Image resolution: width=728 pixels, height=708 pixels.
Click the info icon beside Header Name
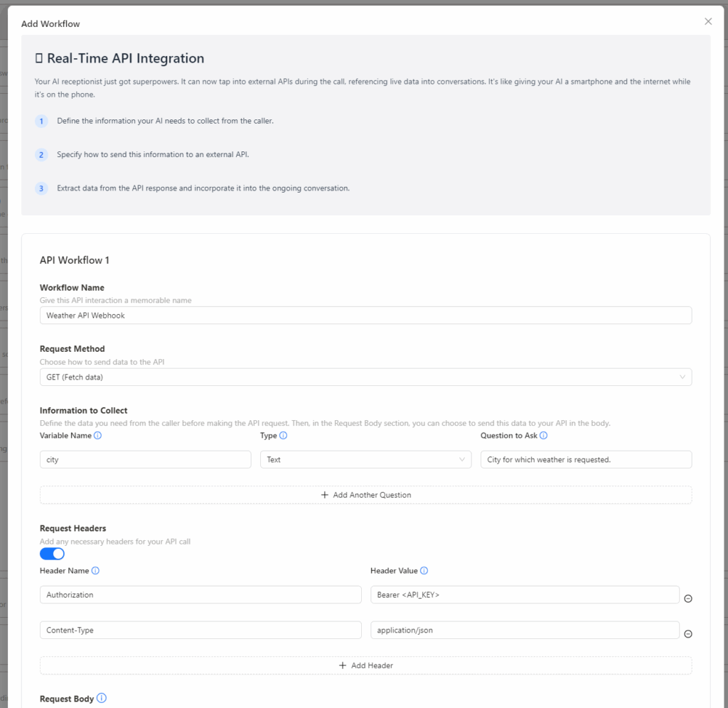pos(95,571)
